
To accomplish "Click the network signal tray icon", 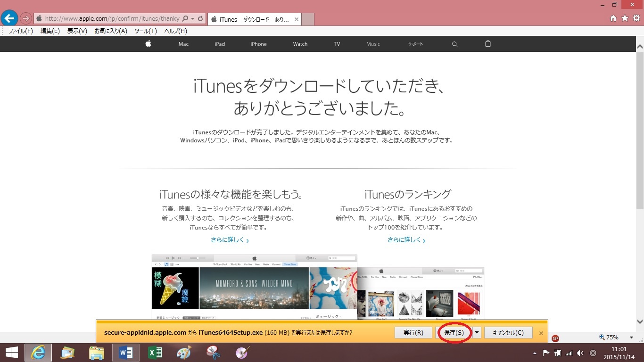I will (569, 353).
